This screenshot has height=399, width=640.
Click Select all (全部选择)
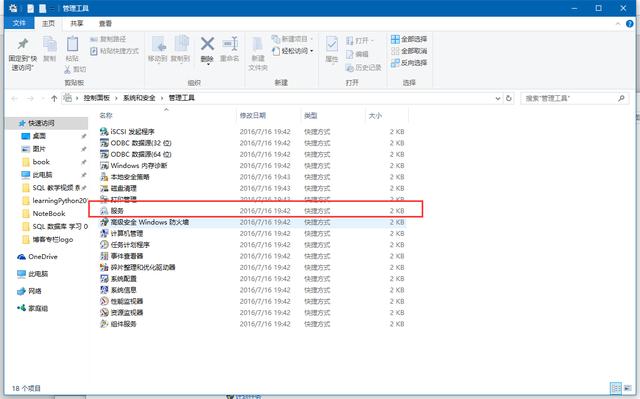[x=409, y=39]
